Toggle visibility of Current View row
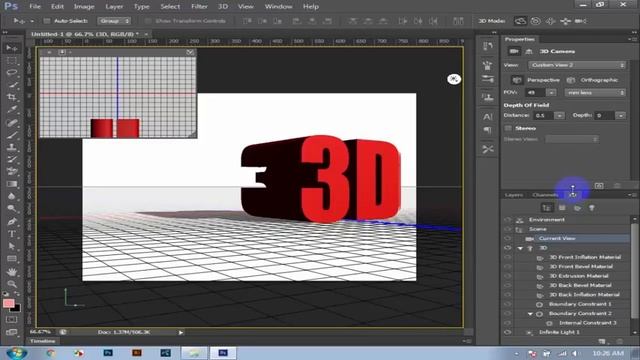The height and width of the screenshot is (360, 640). 507,238
